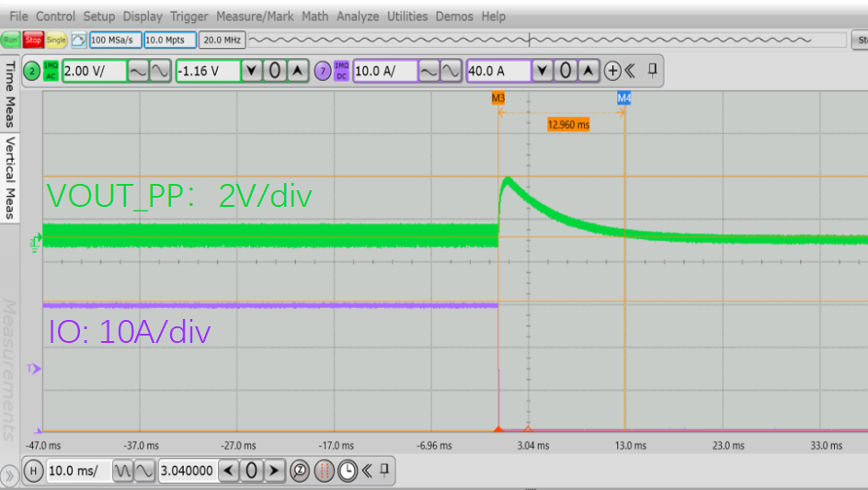The height and width of the screenshot is (490, 868).
Task: Pin the horizontal toolbar
Action: pyautogui.click(x=385, y=472)
